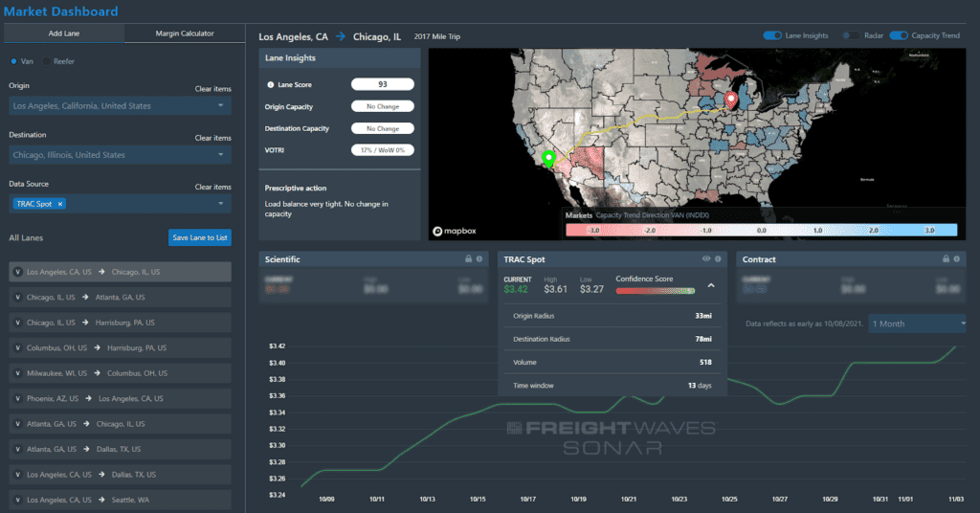Collapse the TRAC Spot details chevron

point(711,285)
